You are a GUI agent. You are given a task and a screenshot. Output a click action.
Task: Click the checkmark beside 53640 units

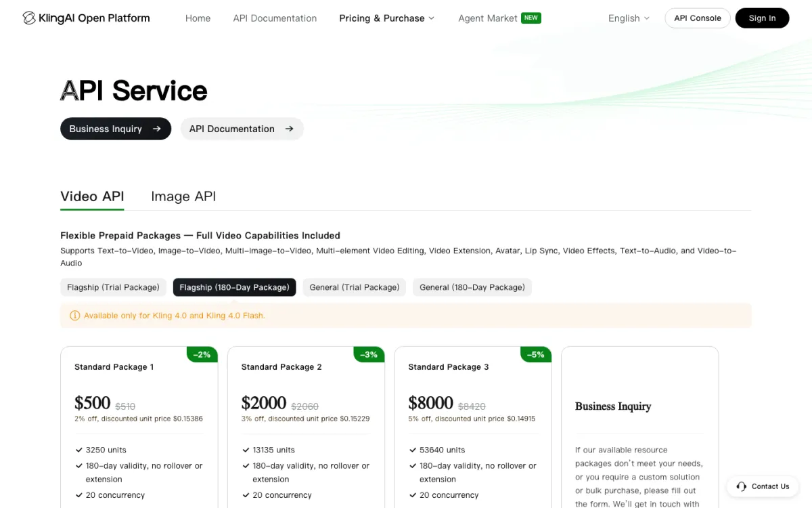[413, 450]
